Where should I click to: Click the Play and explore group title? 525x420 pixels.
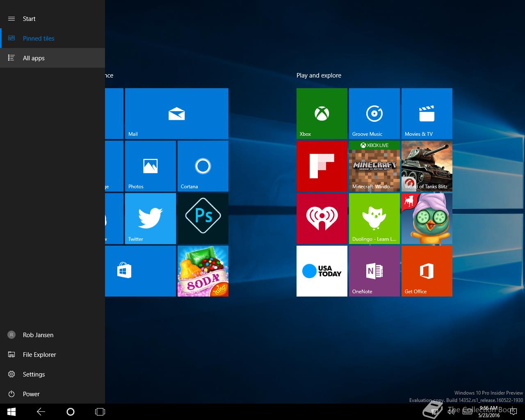click(319, 75)
